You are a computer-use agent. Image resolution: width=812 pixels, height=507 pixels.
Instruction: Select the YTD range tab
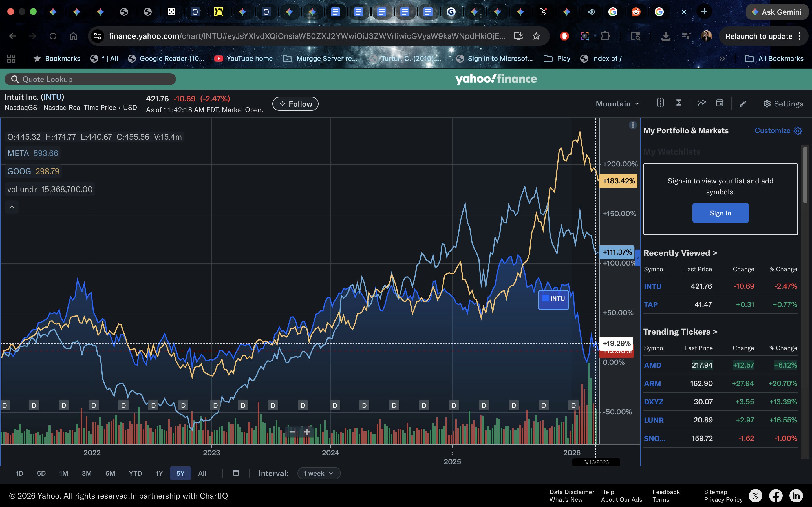(135, 473)
